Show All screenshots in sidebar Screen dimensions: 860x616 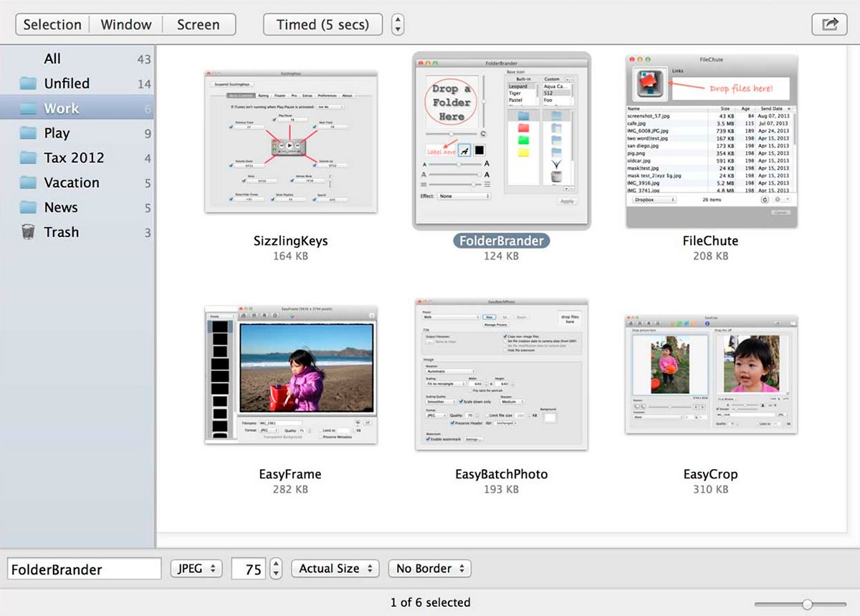[52, 59]
